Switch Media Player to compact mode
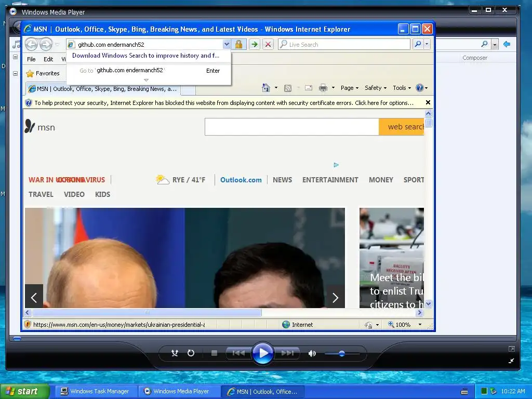The width and height of the screenshot is (532, 399). (x=511, y=361)
